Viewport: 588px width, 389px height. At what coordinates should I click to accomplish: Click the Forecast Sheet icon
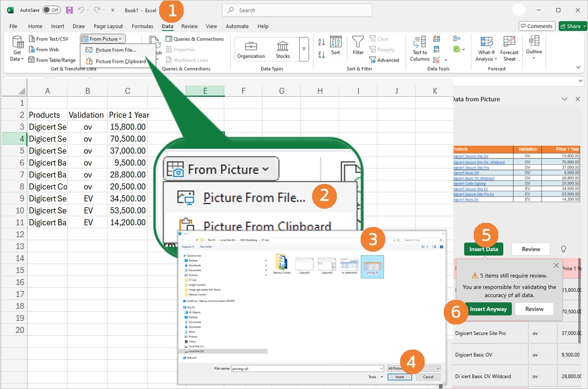(x=509, y=49)
